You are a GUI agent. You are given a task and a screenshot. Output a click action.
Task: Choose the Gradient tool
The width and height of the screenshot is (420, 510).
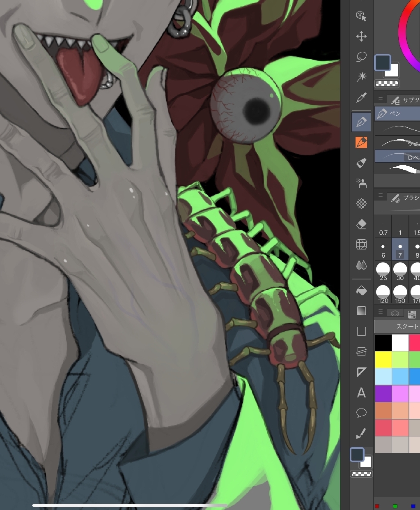[x=361, y=311]
